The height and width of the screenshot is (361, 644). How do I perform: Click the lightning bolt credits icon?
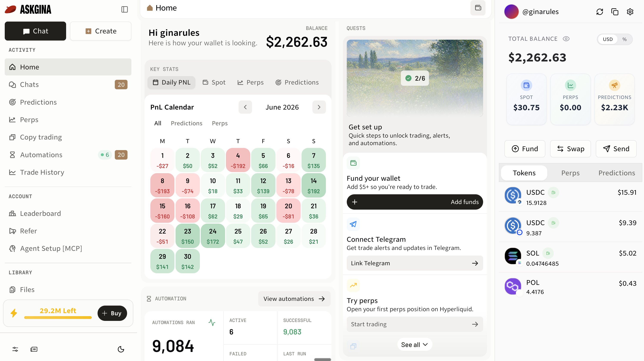14,313
